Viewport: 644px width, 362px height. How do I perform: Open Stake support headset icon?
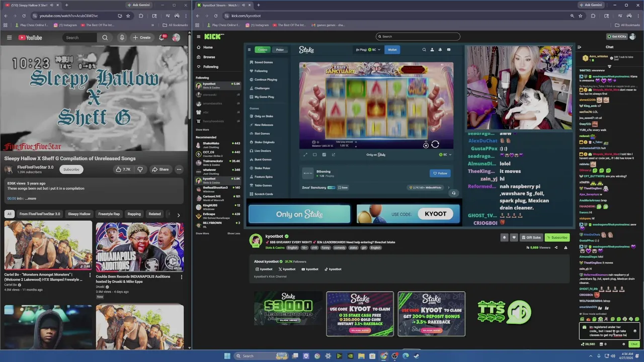click(453, 194)
